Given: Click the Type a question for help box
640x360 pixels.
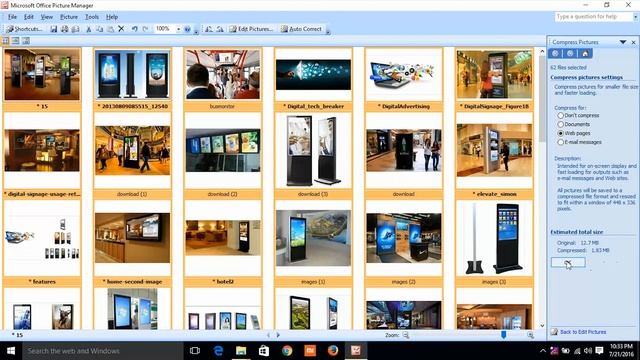Looking at the screenshot, I should 594,17.
